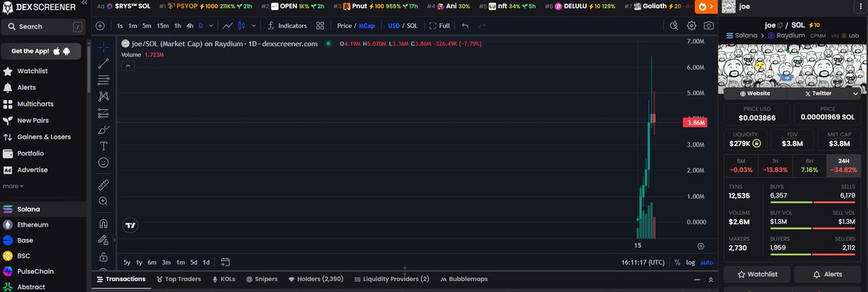Open the indicator templates grid icon

(x=320, y=25)
